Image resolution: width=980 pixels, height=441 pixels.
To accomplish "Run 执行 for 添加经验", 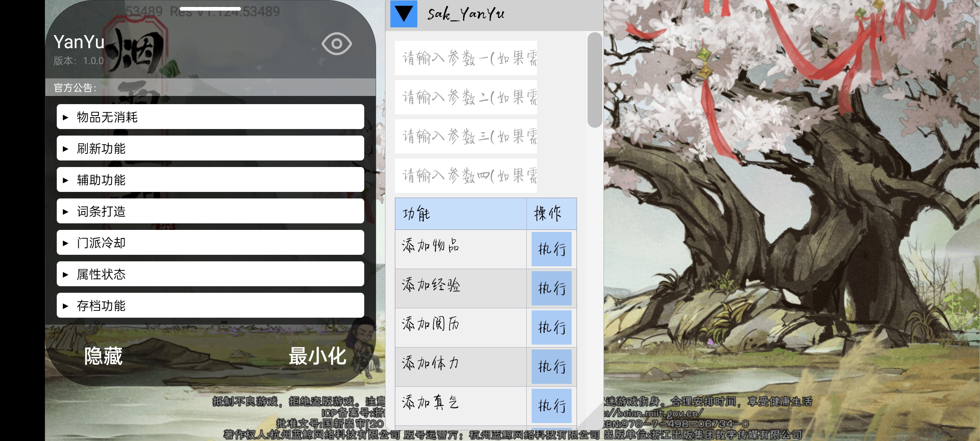I will point(552,288).
